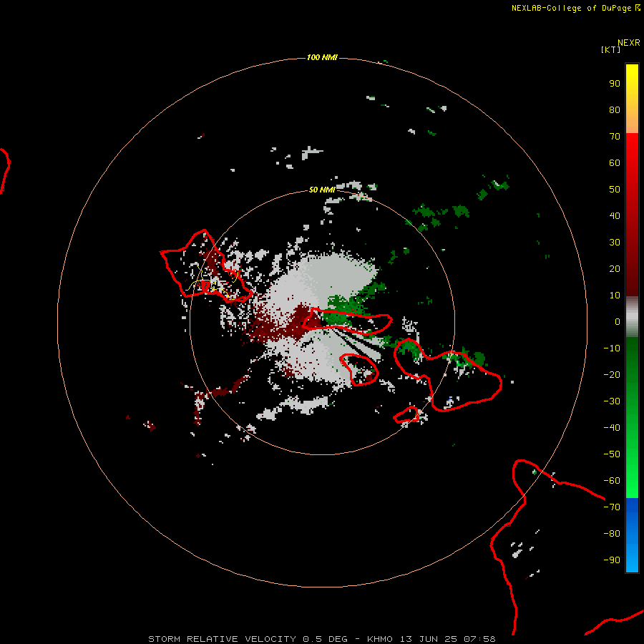Click the NEXLAB-College of DuPage credit text

571,8
